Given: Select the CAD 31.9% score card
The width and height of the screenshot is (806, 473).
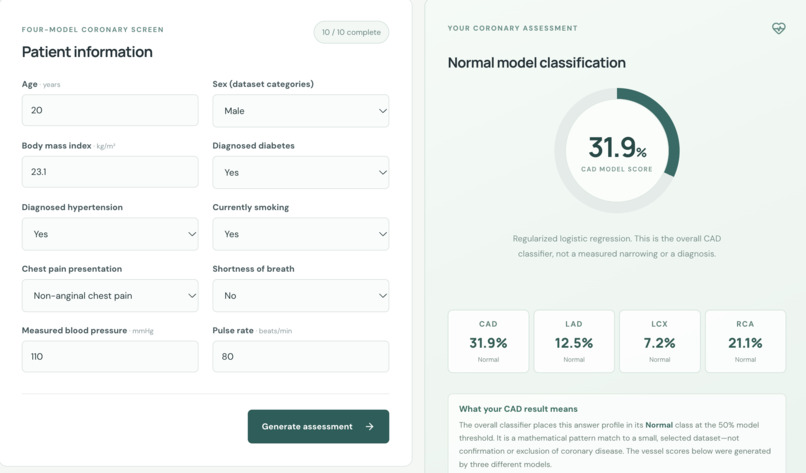Looking at the screenshot, I should [488, 341].
